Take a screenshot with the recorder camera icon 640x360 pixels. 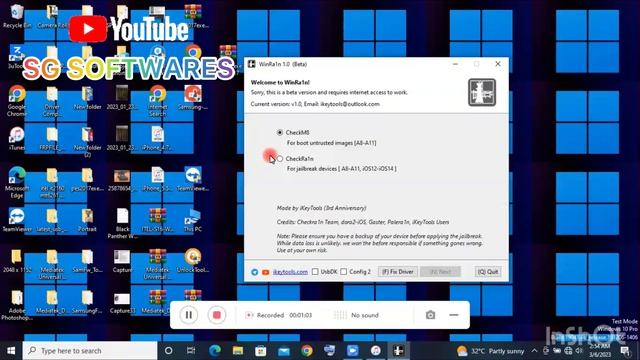click(x=430, y=315)
